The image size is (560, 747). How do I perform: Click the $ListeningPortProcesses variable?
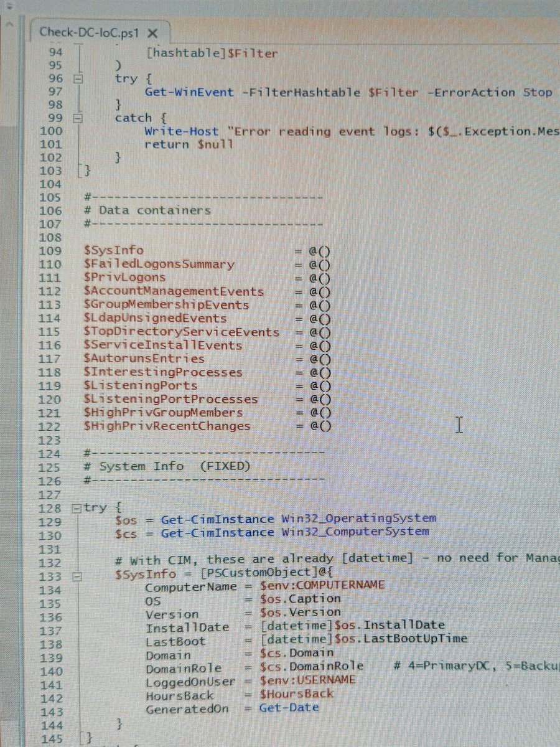pyautogui.click(x=170, y=399)
